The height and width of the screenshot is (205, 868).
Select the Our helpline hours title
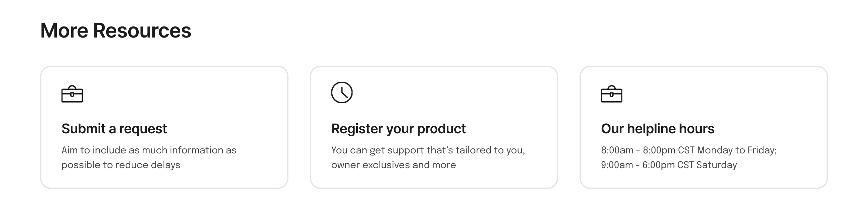click(658, 129)
